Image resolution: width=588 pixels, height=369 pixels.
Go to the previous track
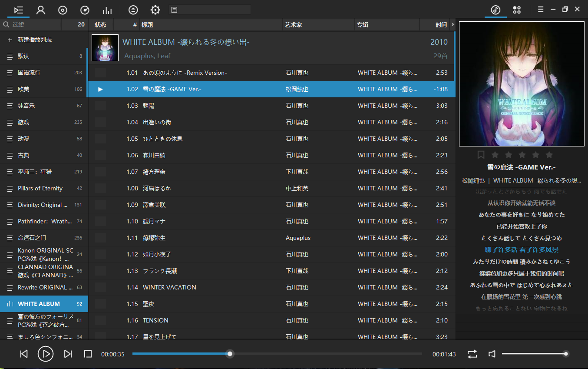[24, 354]
